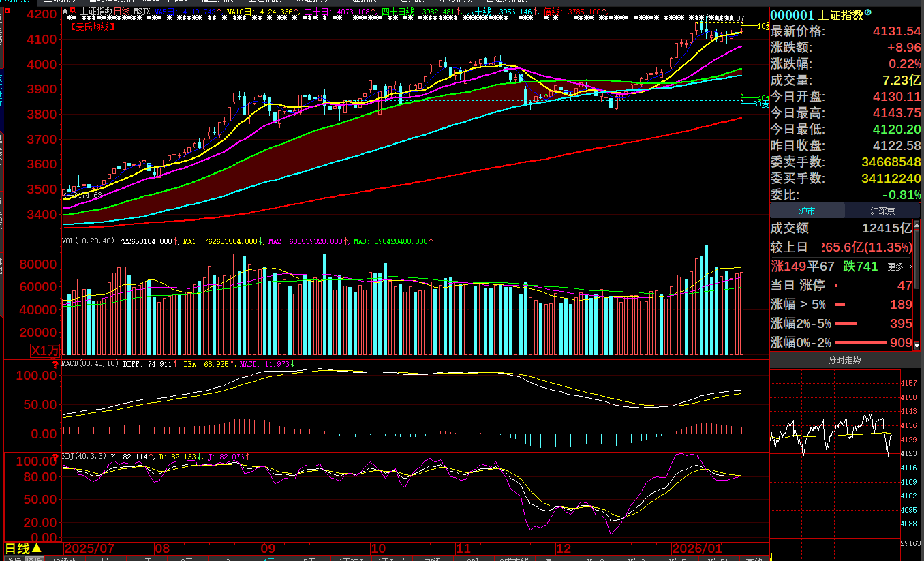Click the KDJ(40,3,3) indicator label
The width and height of the screenshot is (924, 561).
84,457
